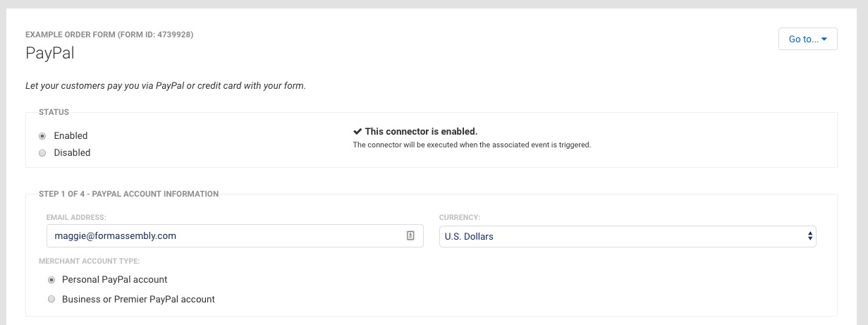The height and width of the screenshot is (325, 868).
Task: Open the "Go to..." dropdown button
Action: pos(807,39)
